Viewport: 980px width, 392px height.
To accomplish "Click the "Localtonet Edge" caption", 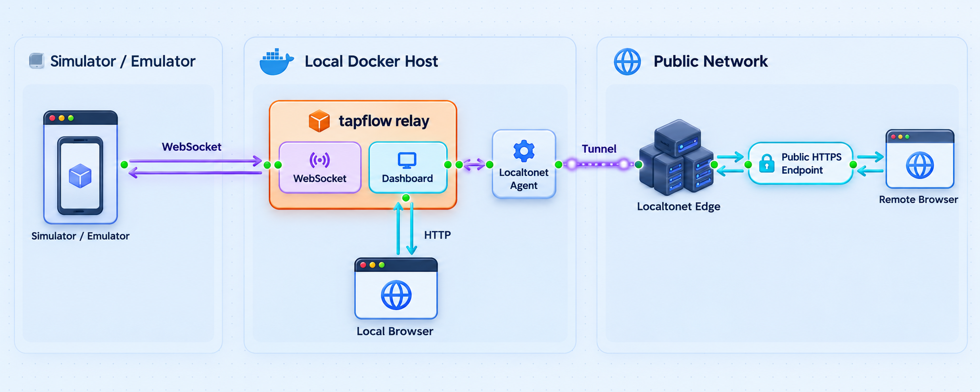I will pos(678,207).
